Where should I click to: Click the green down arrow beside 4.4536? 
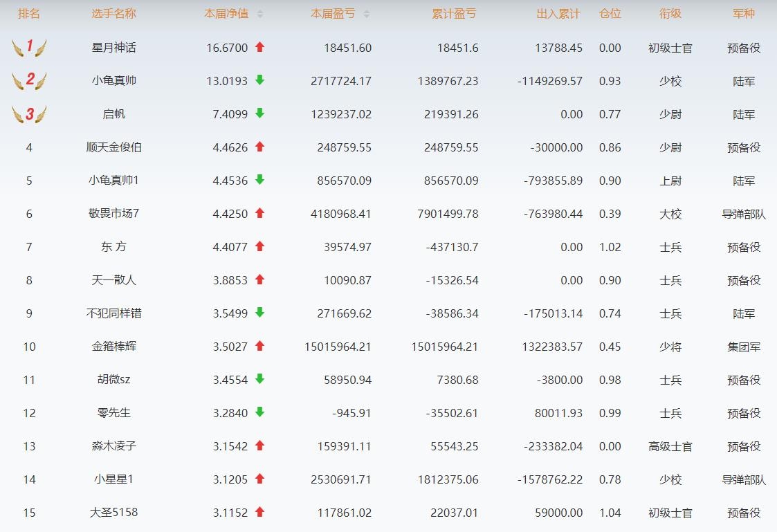[259, 180]
